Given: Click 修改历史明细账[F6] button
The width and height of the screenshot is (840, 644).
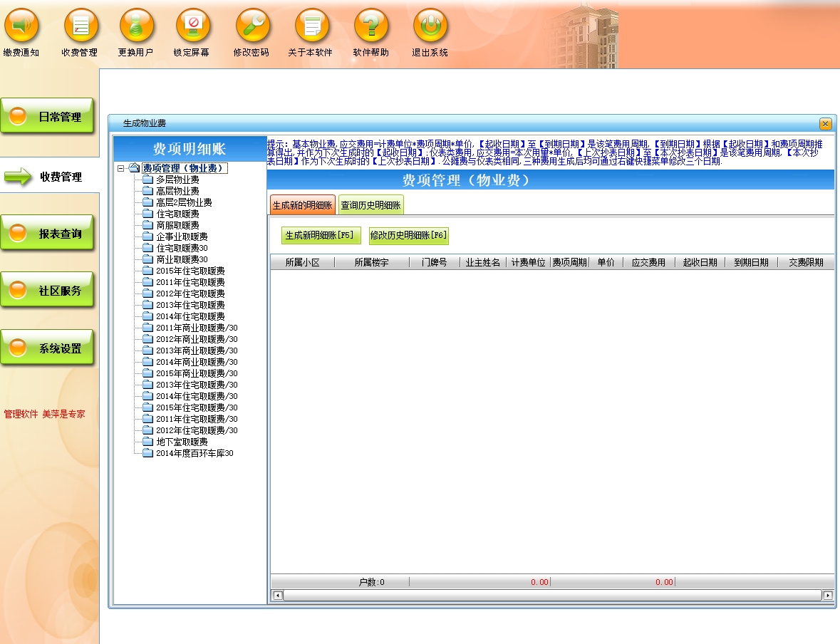Looking at the screenshot, I should click(409, 236).
